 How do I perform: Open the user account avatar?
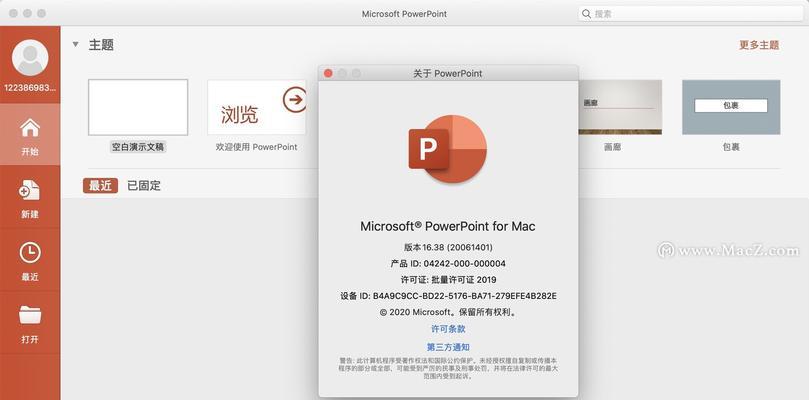click(x=30, y=57)
